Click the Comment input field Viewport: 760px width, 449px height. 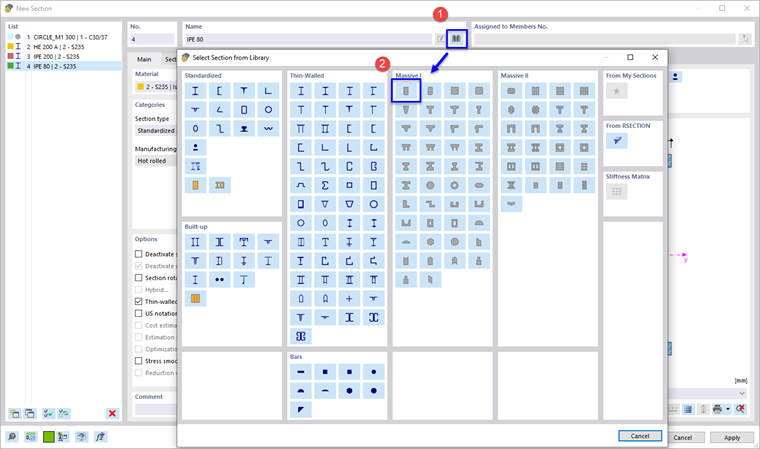pos(156,409)
